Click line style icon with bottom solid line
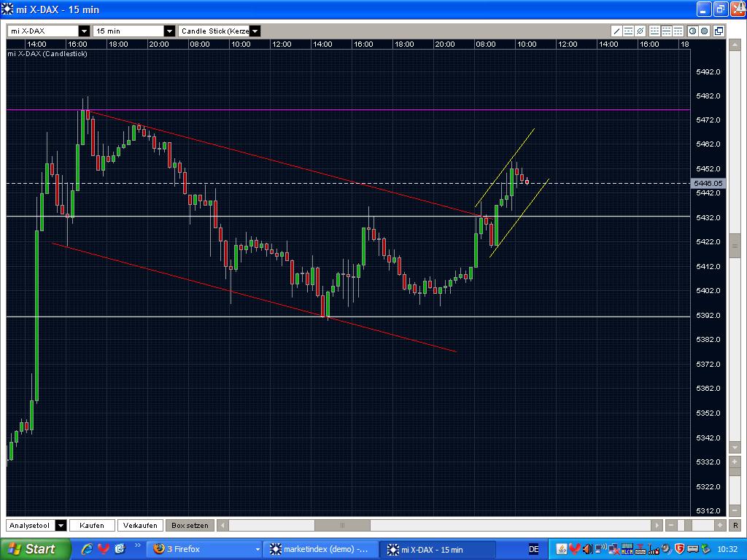 655,31
